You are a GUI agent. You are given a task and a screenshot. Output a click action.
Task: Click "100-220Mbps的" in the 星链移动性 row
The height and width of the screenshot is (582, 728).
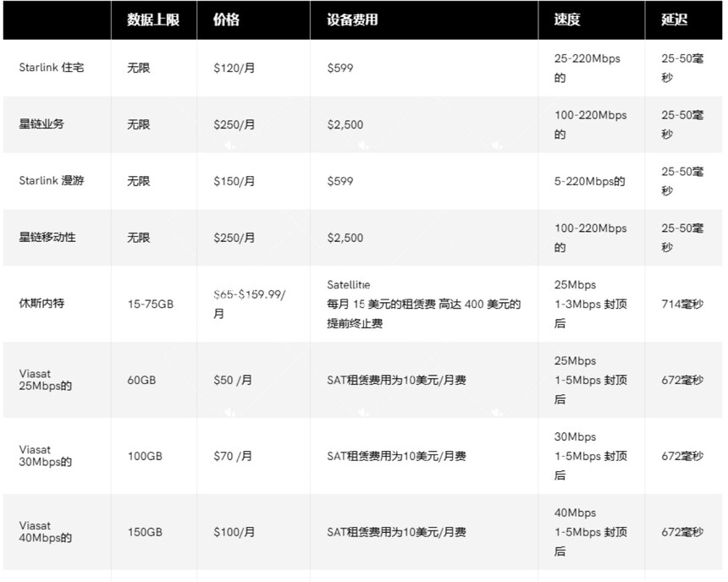click(590, 238)
